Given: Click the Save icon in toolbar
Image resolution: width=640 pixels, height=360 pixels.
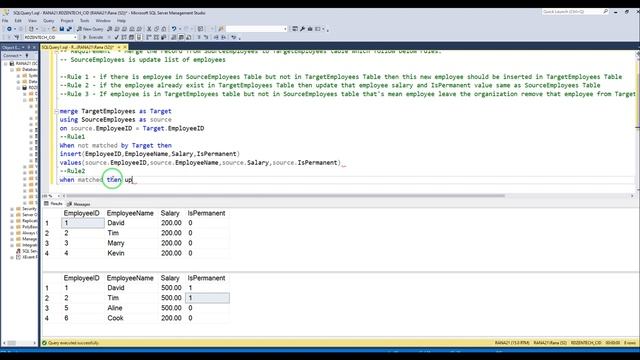Looking at the screenshot, I should [62, 29].
